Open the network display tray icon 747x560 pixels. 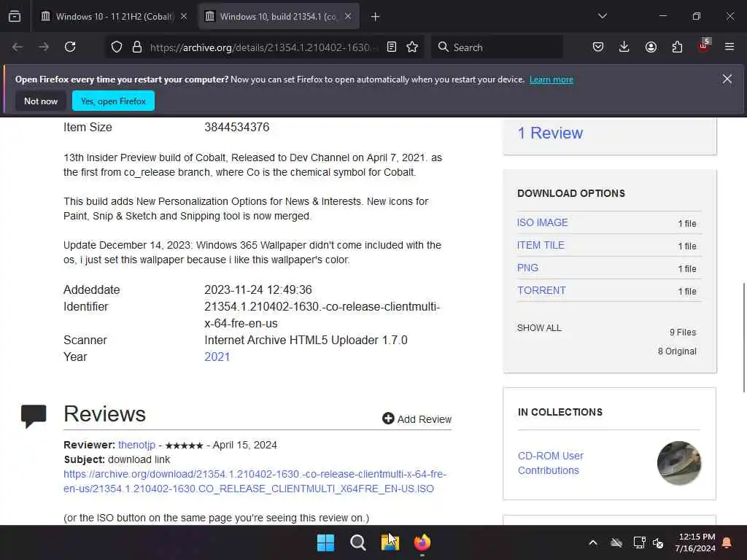(x=639, y=542)
